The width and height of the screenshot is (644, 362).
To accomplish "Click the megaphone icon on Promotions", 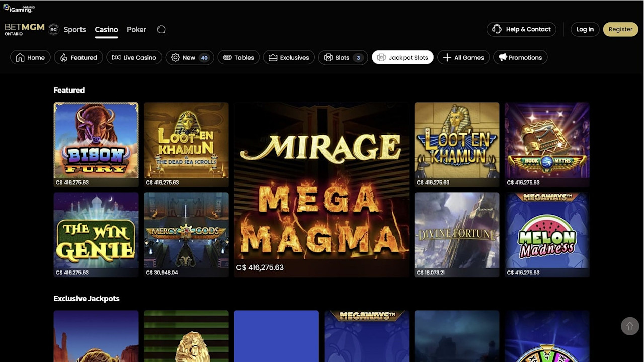I will [x=503, y=58].
